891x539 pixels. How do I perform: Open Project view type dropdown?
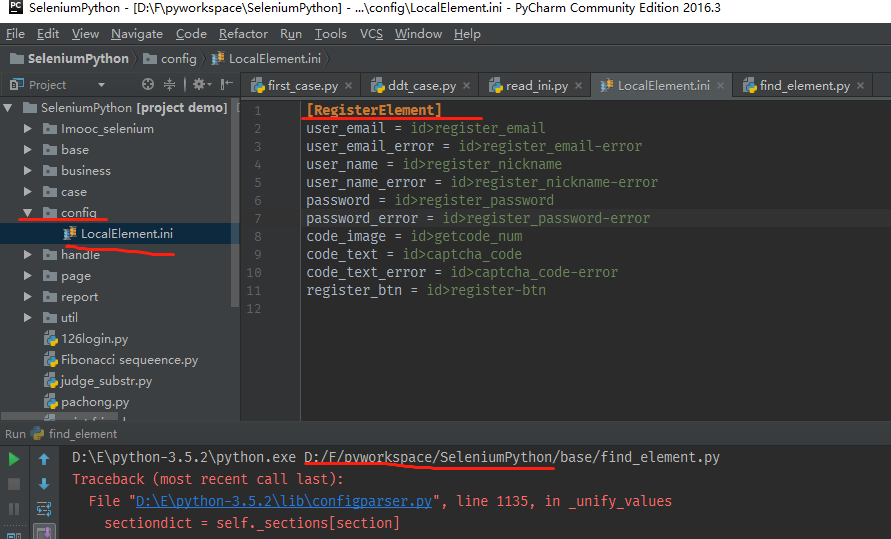pos(101,85)
